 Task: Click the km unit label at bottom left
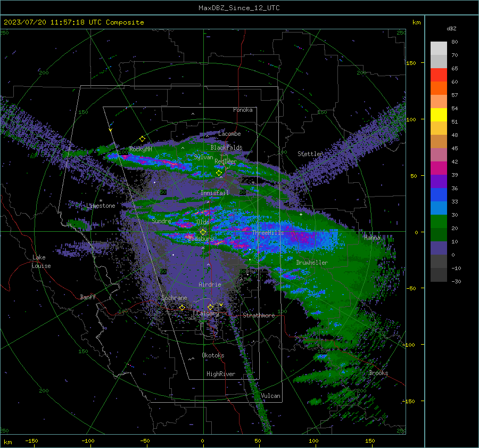(x=8, y=442)
